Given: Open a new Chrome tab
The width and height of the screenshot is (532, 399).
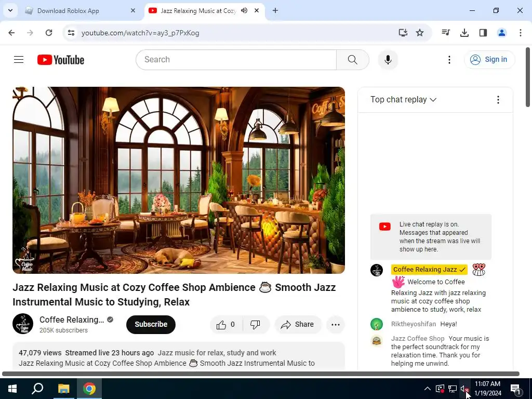Looking at the screenshot, I should (x=275, y=10).
